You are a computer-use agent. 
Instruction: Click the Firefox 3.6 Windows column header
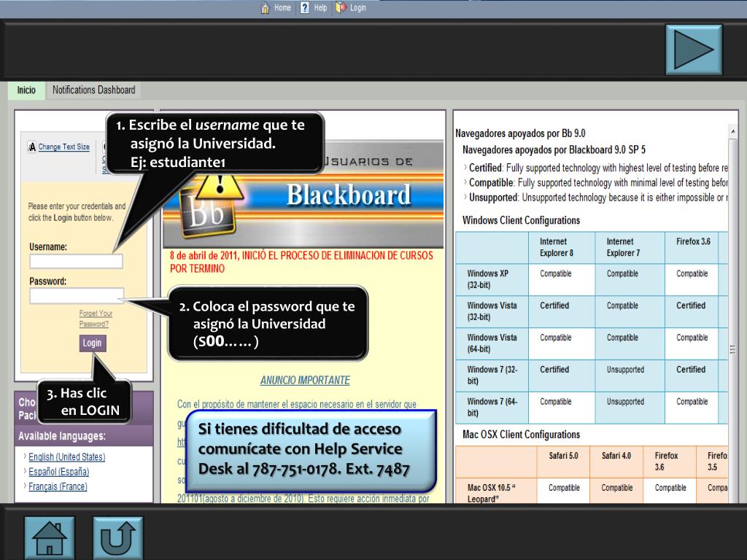pos(692,248)
